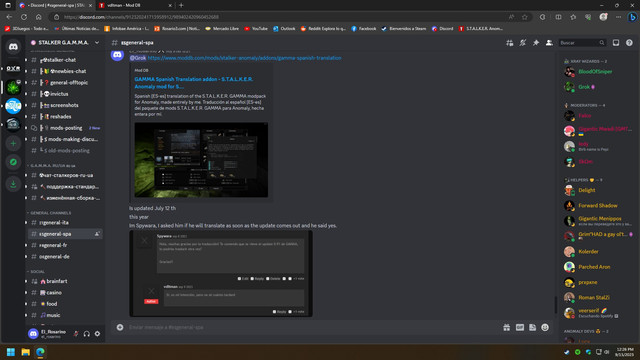Click the Download Apps icon in server bar

point(13,184)
